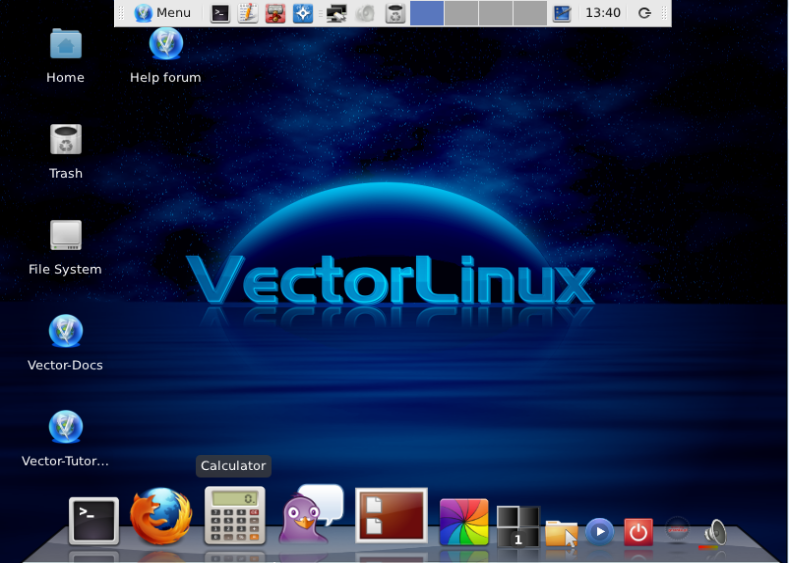Open the red presentation app in dock
Image resolution: width=789 pixels, height=563 pixels.
click(x=391, y=515)
